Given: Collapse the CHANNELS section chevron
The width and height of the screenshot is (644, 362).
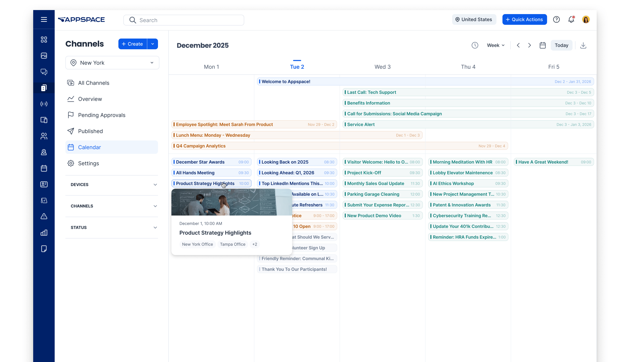Looking at the screenshot, I should (x=155, y=206).
